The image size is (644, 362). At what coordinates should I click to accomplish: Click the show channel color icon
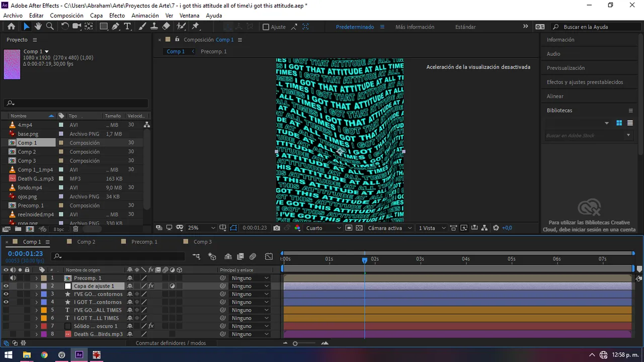point(297,228)
